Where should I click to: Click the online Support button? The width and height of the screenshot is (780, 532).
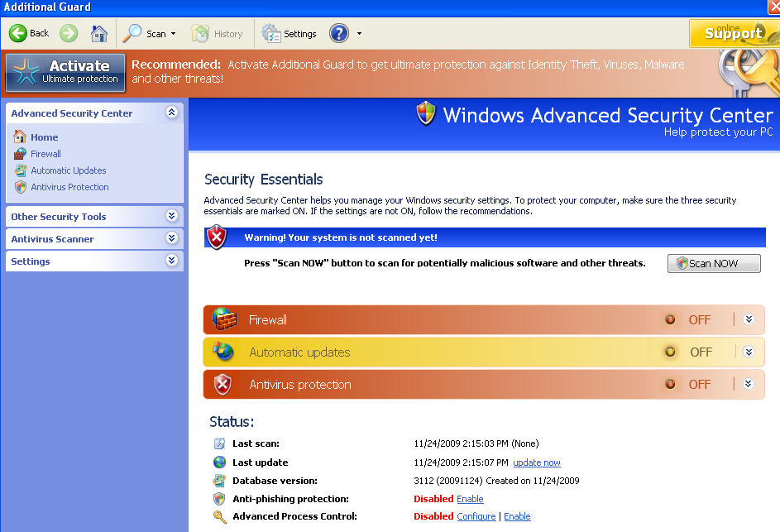pyautogui.click(x=735, y=33)
